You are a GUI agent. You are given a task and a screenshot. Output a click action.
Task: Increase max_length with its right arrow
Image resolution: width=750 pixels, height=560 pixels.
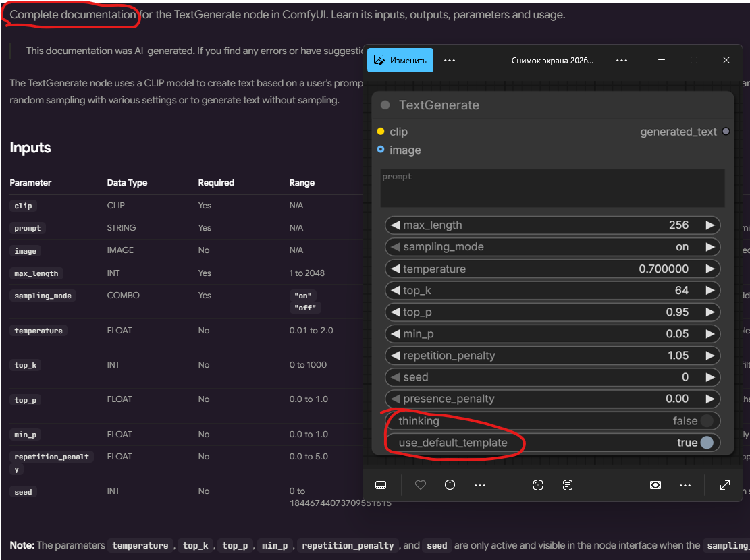(x=709, y=225)
